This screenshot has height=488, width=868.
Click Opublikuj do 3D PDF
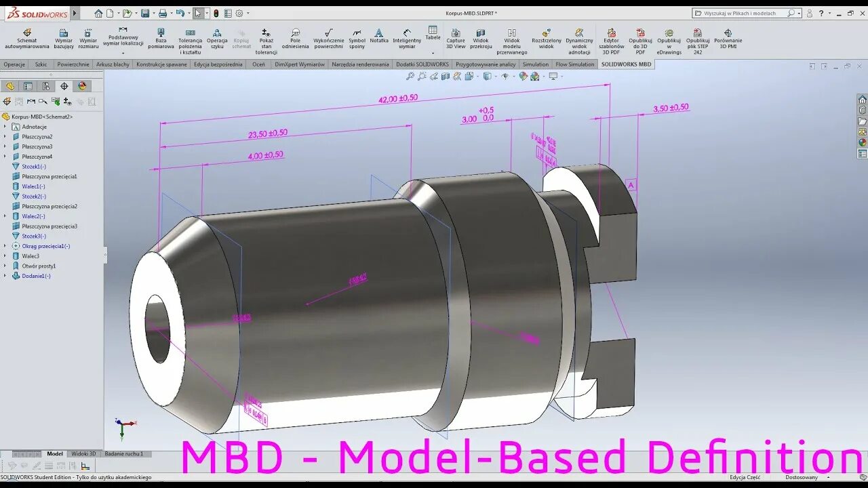(640, 41)
